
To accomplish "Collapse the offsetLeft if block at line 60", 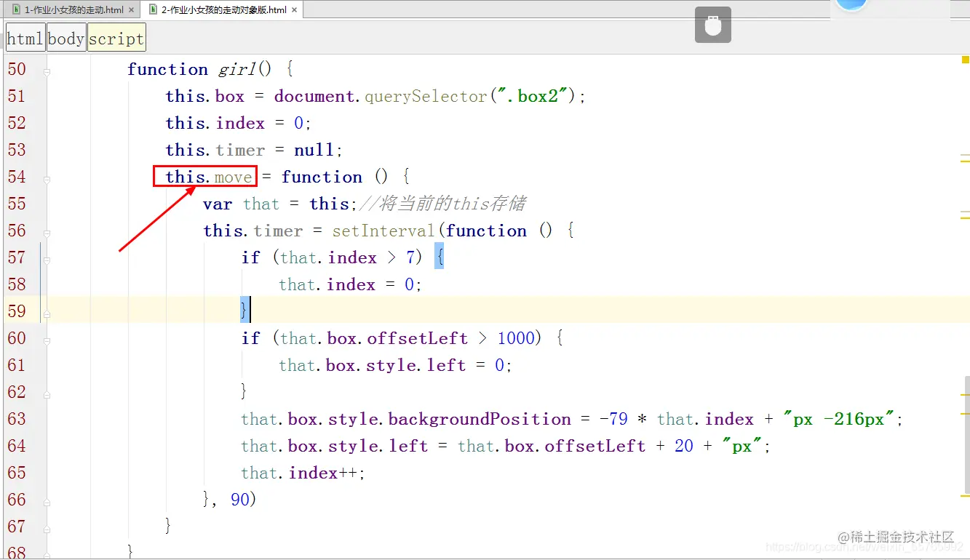I will tap(47, 340).
